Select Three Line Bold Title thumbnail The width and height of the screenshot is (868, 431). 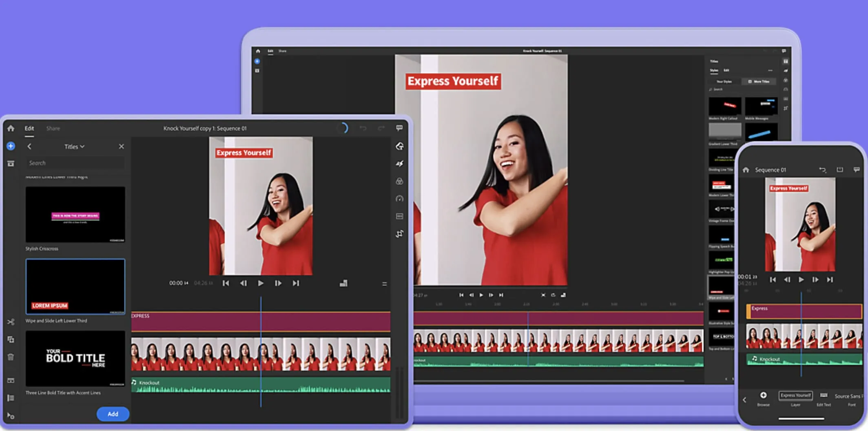coord(75,358)
